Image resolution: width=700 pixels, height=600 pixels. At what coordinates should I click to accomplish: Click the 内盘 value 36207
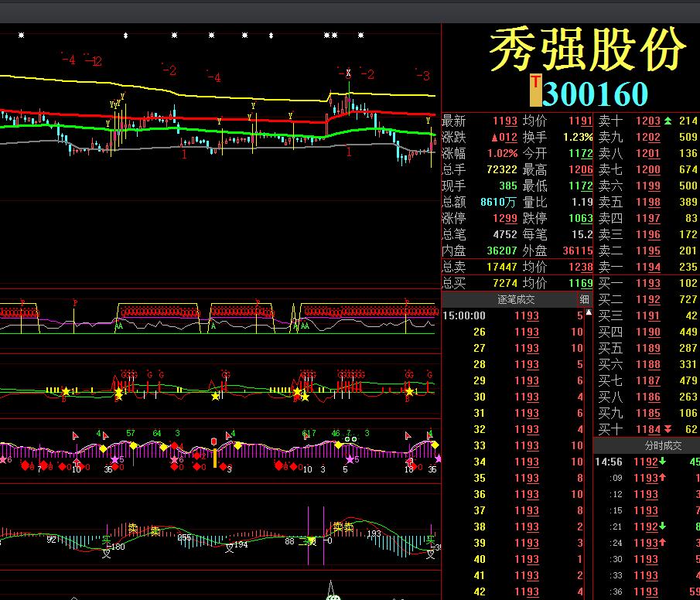(502, 251)
